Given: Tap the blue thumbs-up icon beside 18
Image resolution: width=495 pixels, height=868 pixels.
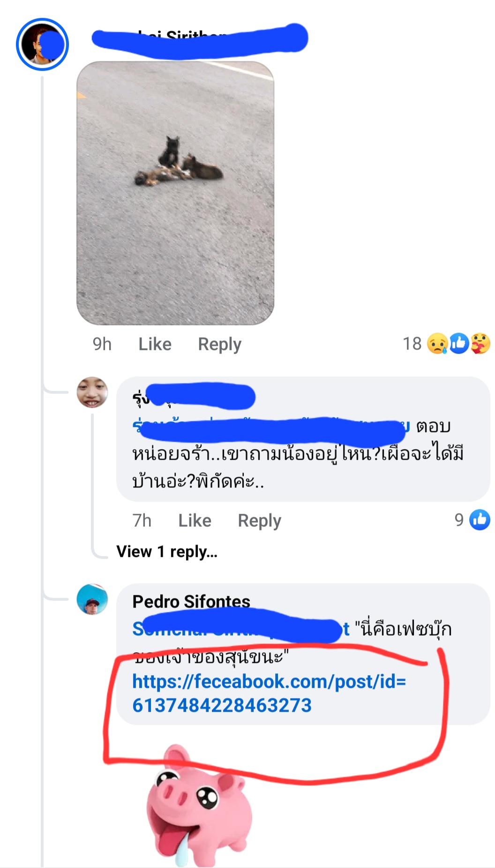Looking at the screenshot, I should point(459,343).
